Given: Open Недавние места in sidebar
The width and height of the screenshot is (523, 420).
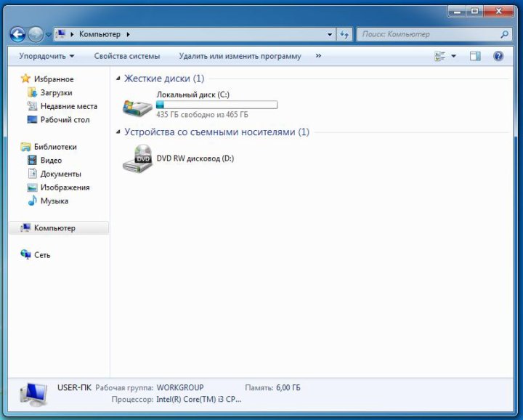Looking at the screenshot, I should (68, 106).
